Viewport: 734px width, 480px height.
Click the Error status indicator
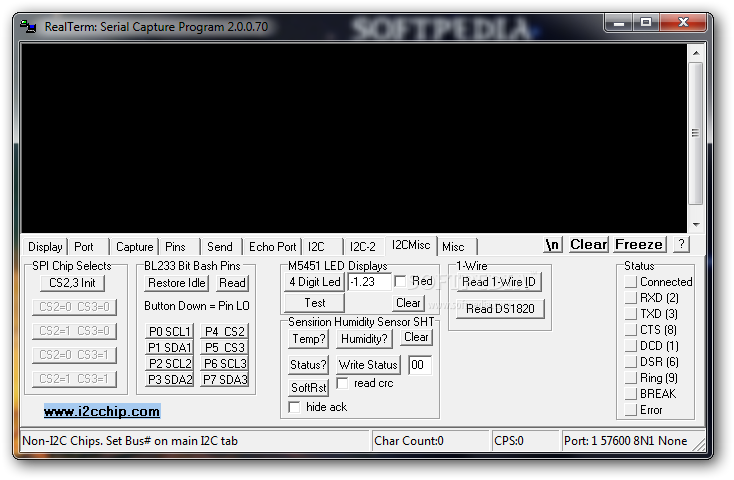pyautogui.click(x=631, y=410)
